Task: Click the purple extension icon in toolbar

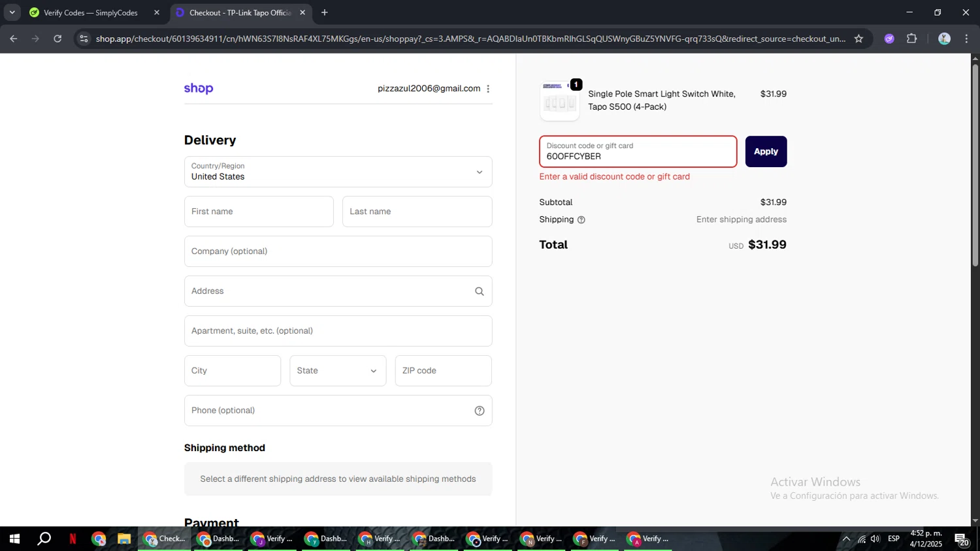Action: pyautogui.click(x=889, y=39)
